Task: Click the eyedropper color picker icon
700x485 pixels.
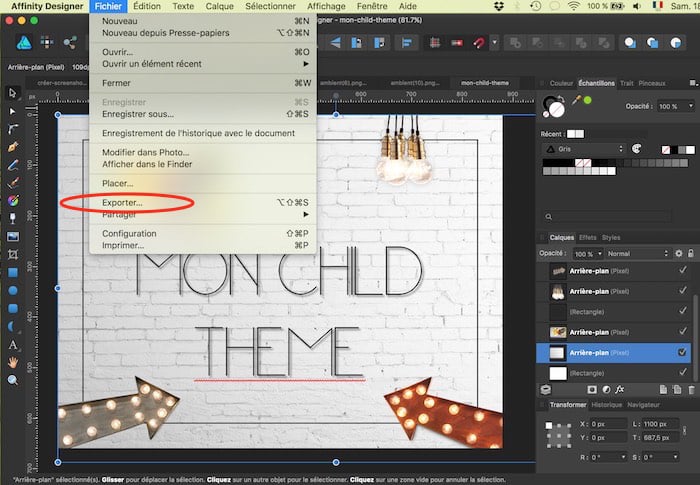Action: 576,100
